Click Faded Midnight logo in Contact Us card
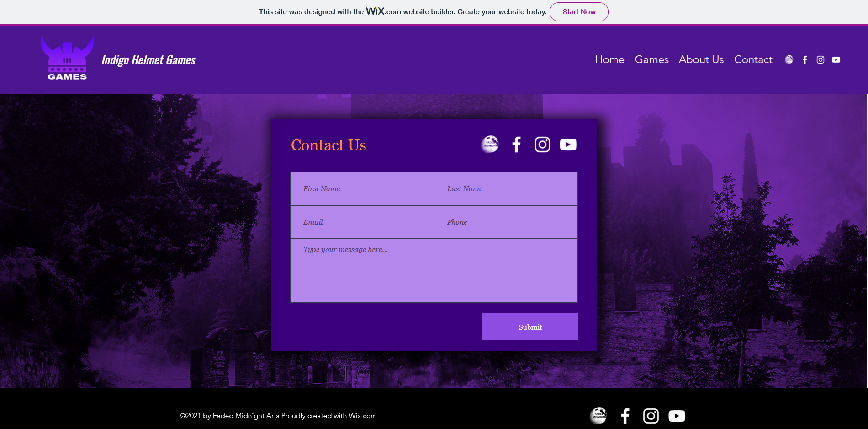868x429 pixels. 490,145
